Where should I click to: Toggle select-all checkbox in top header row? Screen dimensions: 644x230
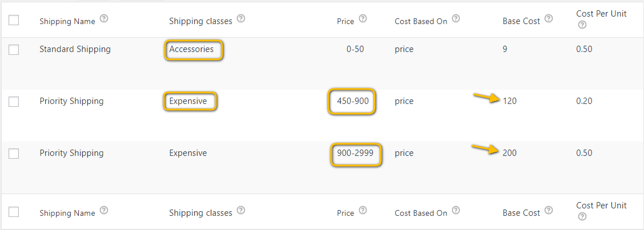(14, 20)
